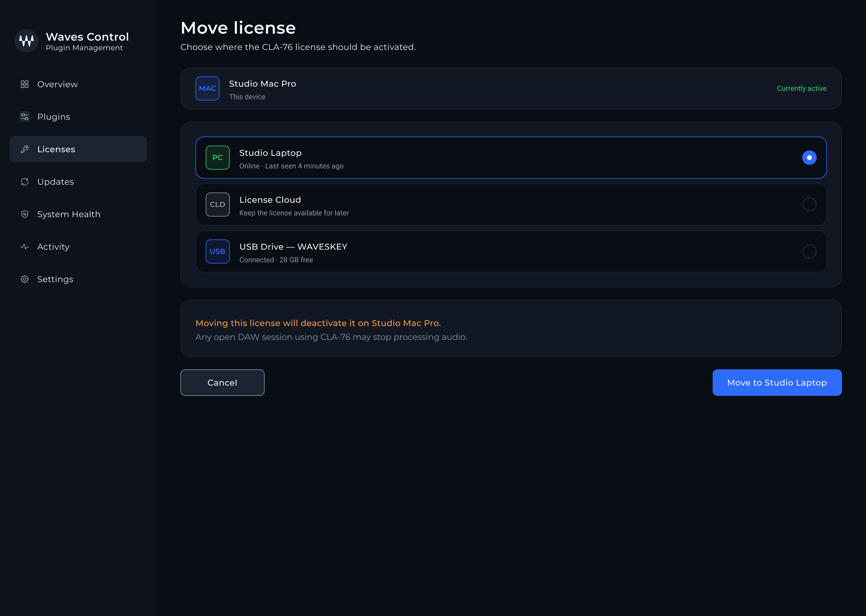Click 'Connected · 28 GB free' text
This screenshot has width=866, height=616.
pyautogui.click(x=276, y=260)
